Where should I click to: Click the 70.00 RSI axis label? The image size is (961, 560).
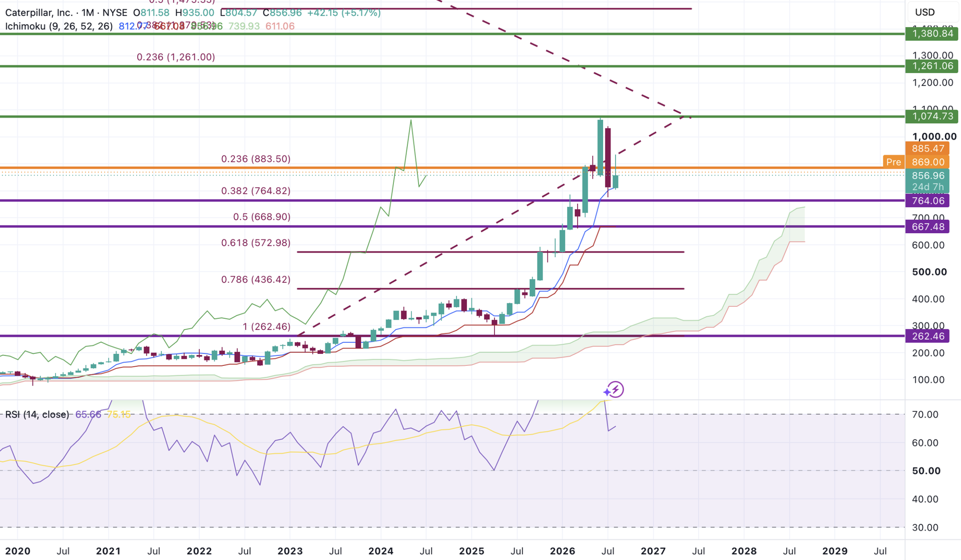(x=925, y=414)
